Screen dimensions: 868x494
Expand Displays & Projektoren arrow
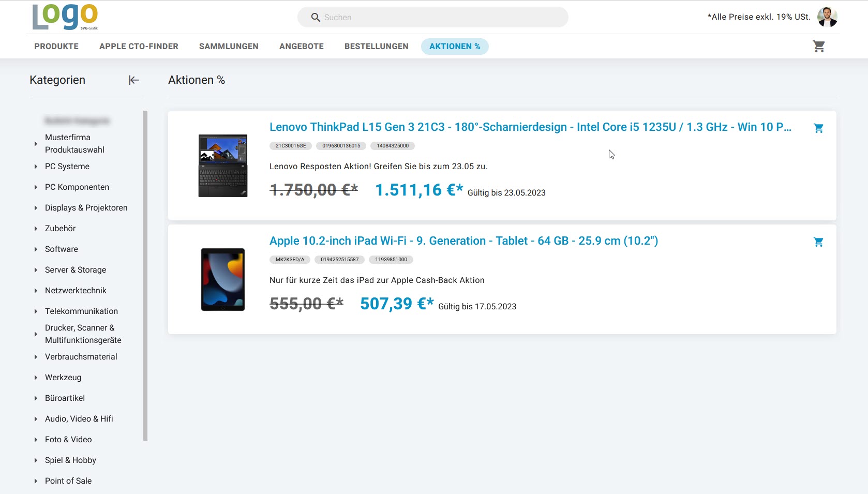(x=36, y=208)
